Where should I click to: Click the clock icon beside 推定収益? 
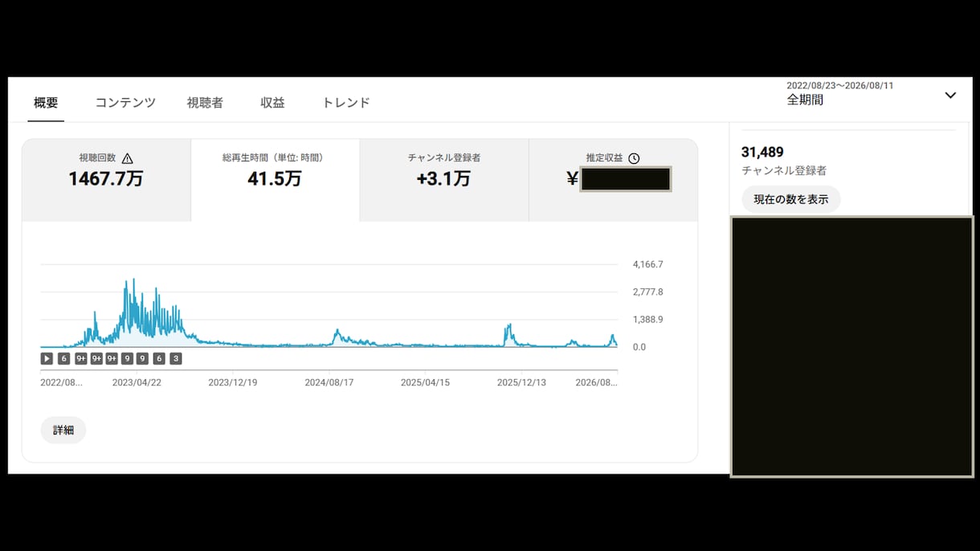(634, 158)
